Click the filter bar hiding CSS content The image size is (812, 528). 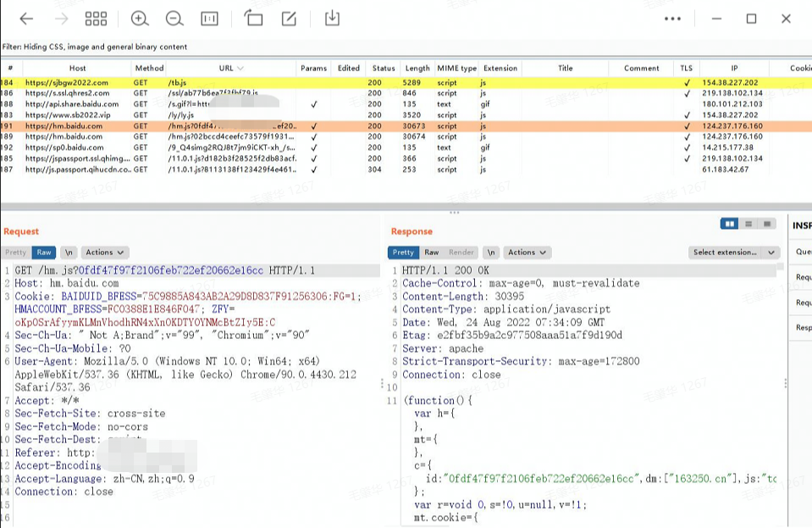tap(95, 47)
